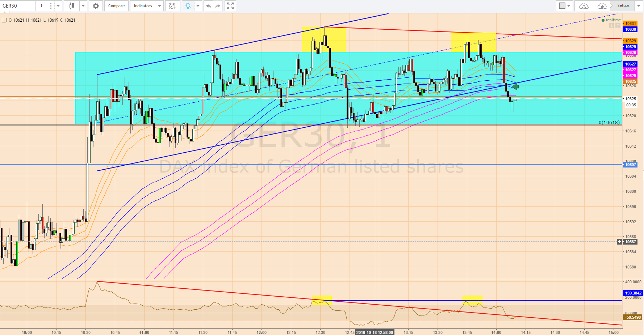Click the C 10621 close value in legend

68,20
